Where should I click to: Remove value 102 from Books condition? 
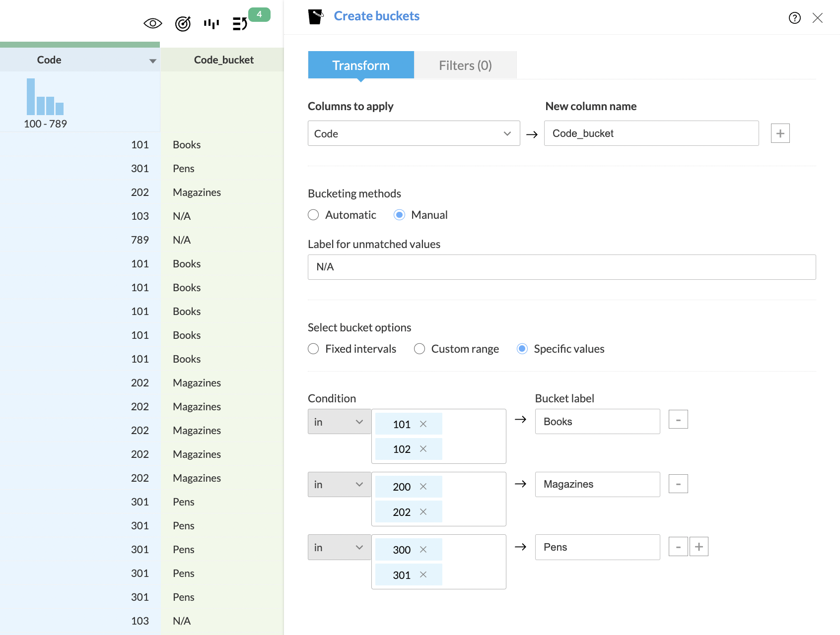point(423,449)
